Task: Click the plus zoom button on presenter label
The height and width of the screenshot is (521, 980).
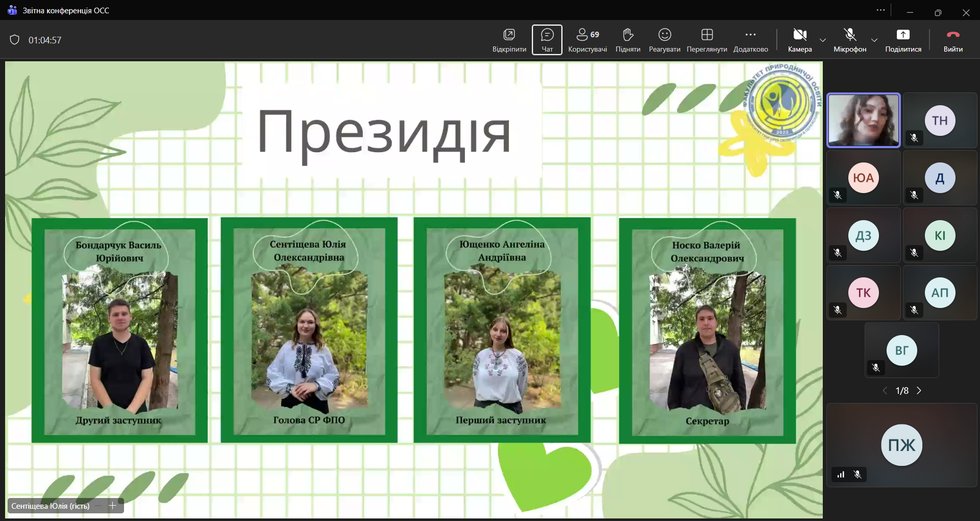Action: pyautogui.click(x=112, y=506)
